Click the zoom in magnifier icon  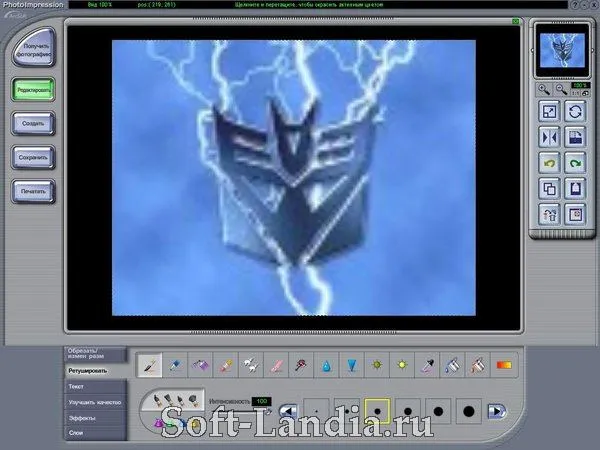[x=544, y=90]
